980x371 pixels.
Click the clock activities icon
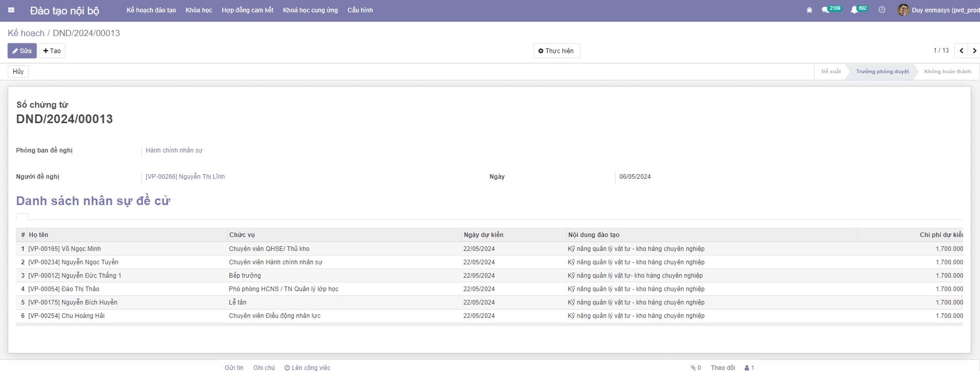[x=882, y=10]
